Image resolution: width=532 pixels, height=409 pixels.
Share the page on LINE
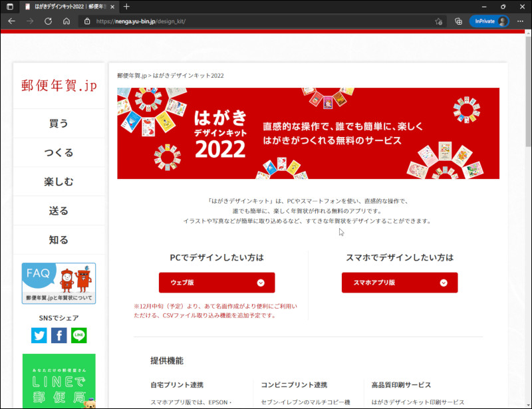click(x=78, y=335)
